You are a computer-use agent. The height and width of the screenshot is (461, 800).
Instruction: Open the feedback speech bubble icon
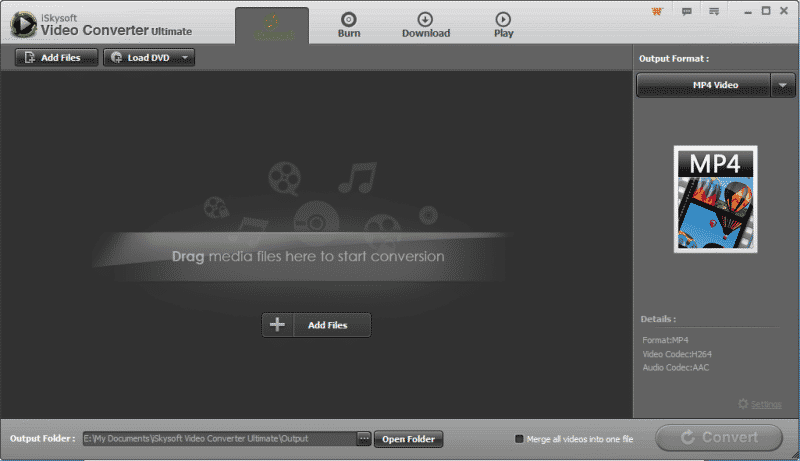(686, 11)
